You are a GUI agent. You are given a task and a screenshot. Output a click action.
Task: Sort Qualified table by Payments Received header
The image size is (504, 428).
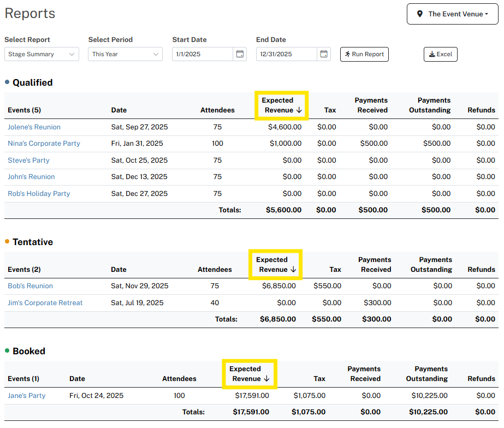[371, 105]
